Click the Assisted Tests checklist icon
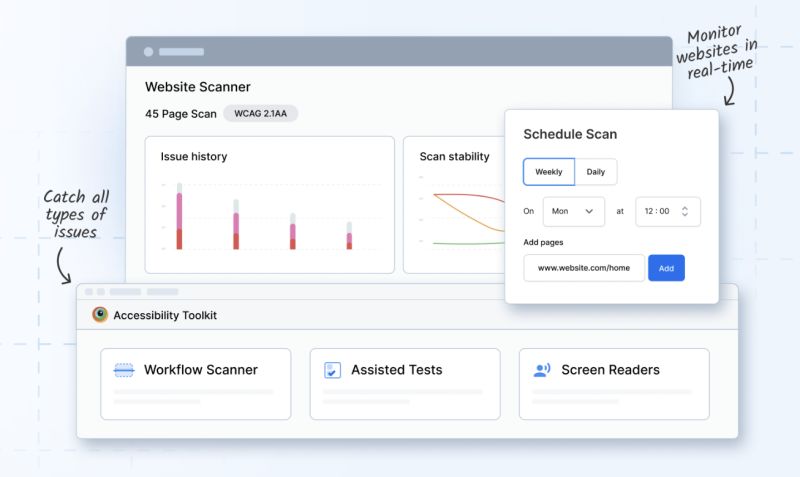800x477 pixels. [x=333, y=370]
